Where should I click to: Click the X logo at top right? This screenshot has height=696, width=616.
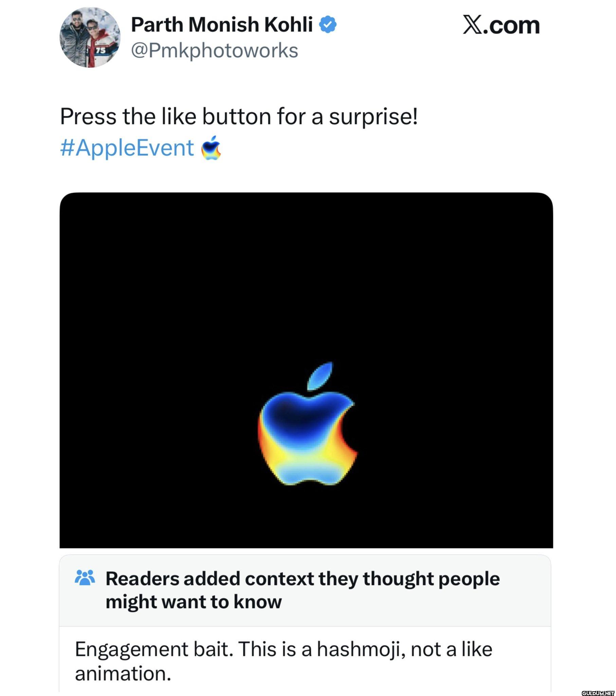[473, 25]
